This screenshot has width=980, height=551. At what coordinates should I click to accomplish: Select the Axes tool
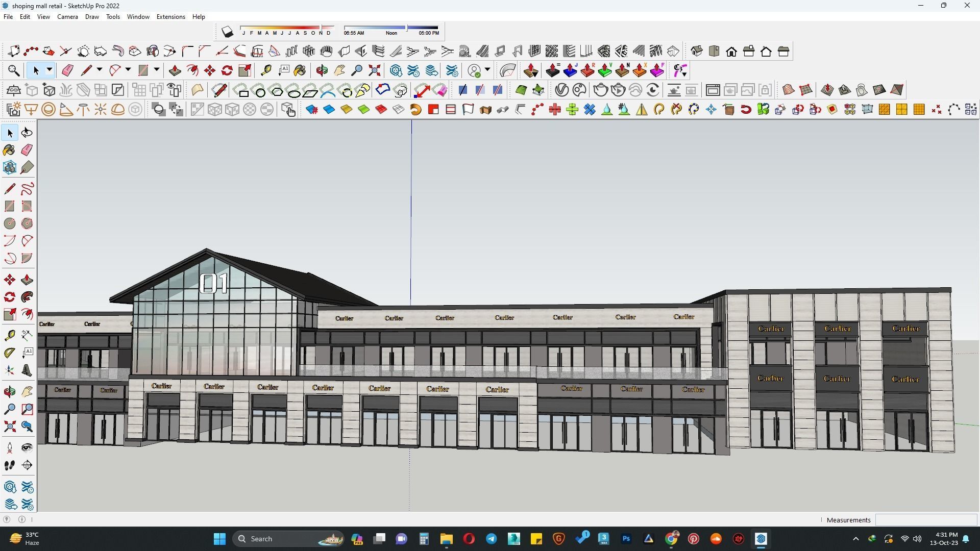(x=10, y=370)
